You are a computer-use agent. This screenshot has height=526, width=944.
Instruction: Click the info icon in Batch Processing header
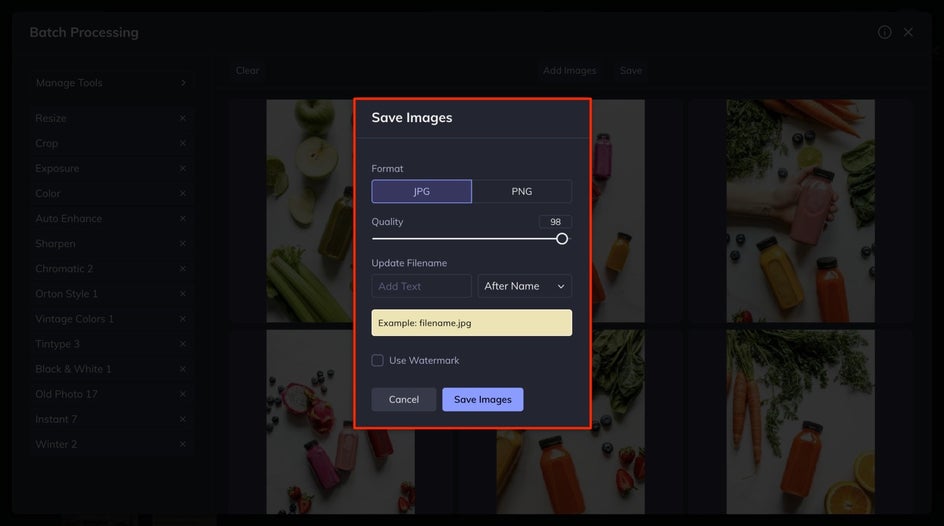[x=884, y=32]
